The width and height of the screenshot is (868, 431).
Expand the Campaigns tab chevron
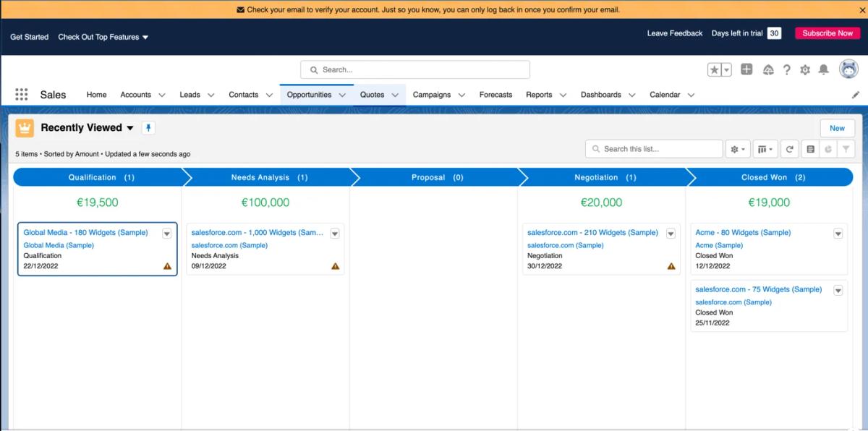point(461,95)
